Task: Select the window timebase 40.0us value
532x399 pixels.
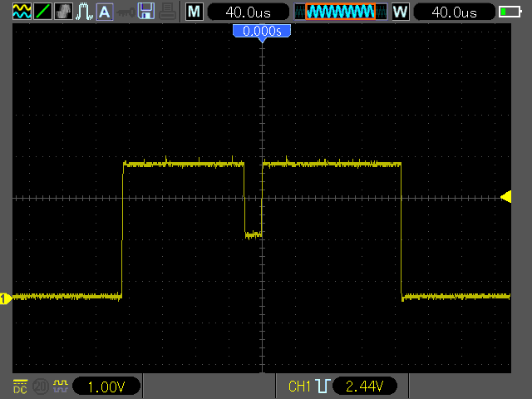Action: coord(455,12)
